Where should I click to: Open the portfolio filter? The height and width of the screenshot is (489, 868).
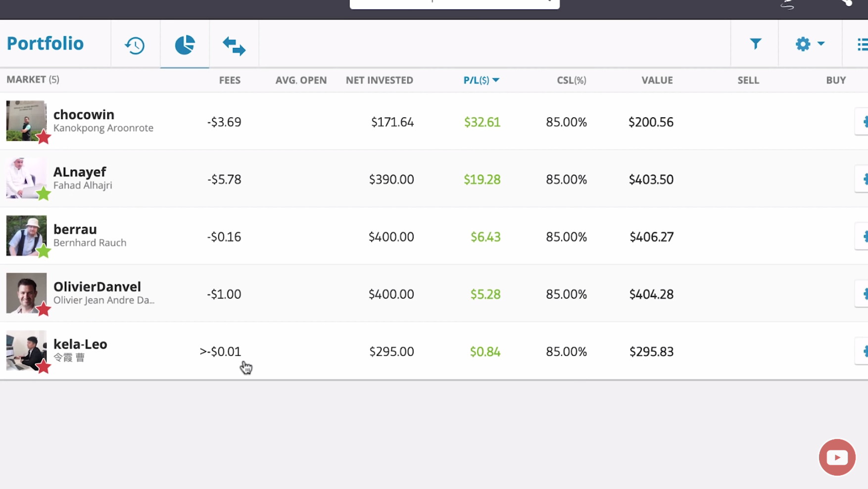[754, 44]
